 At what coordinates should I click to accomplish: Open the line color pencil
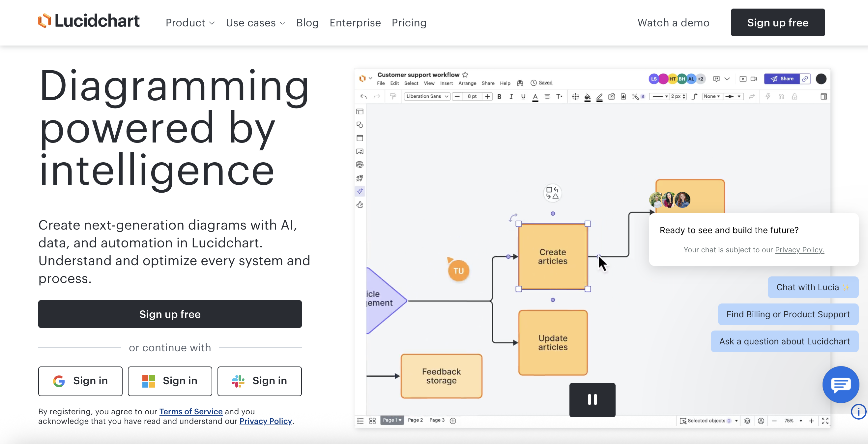[x=599, y=97]
